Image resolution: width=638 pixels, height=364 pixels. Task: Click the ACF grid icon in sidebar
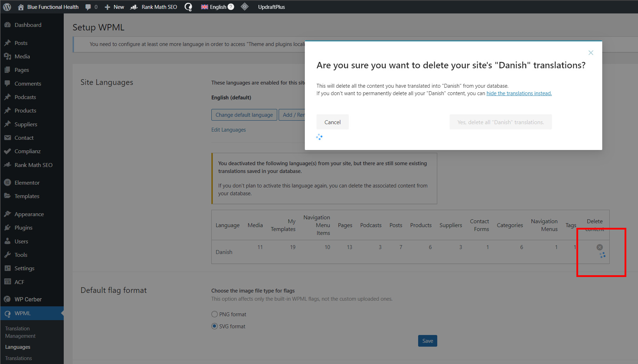(x=7, y=282)
